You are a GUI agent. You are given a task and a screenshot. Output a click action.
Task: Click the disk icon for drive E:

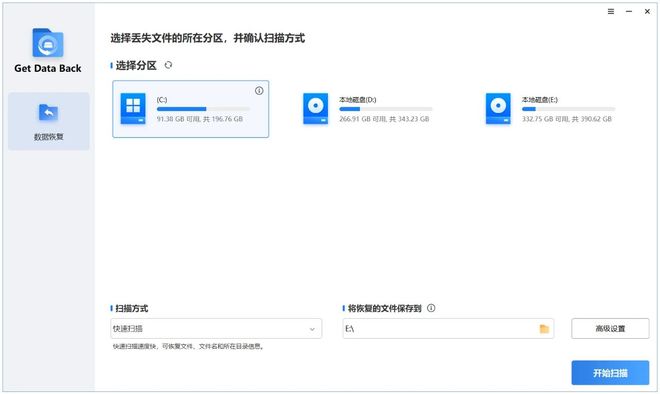click(498, 109)
